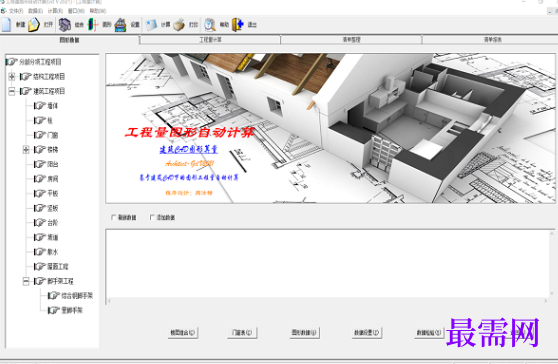Select the 建筑工程项目 tree item
The image size is (558, 364).
(x=49, y=91)
